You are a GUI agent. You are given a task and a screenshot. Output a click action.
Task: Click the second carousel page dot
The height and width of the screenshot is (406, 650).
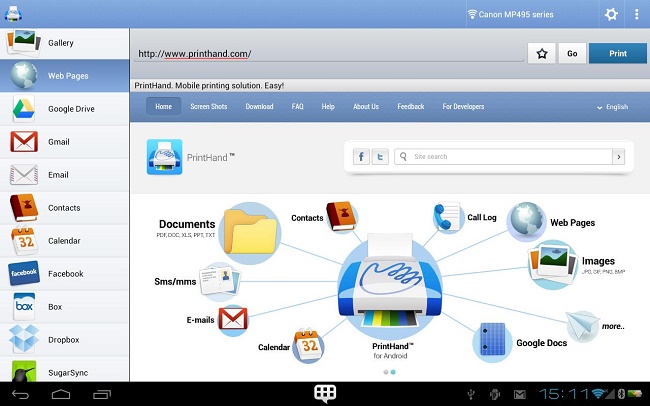coord(393,372)
